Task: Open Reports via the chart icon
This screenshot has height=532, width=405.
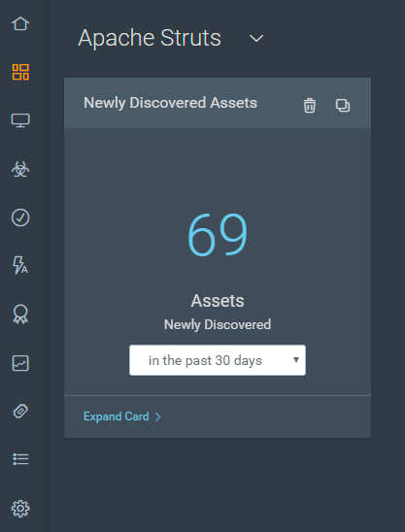Action: (20, 363)
